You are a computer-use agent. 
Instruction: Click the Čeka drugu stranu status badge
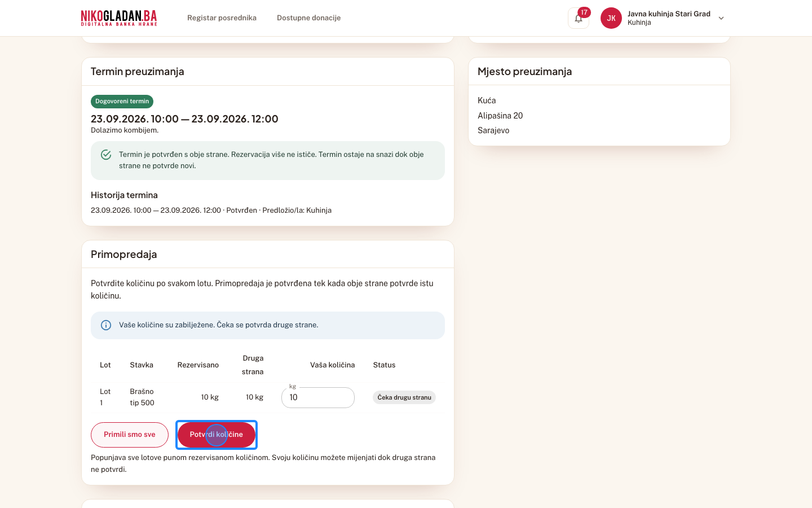point(404,397)
